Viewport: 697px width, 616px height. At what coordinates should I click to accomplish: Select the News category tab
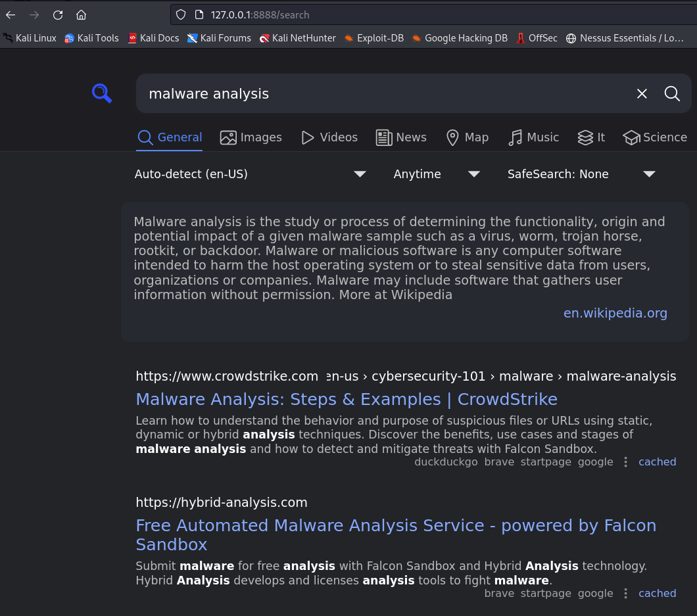coord(401,137)
